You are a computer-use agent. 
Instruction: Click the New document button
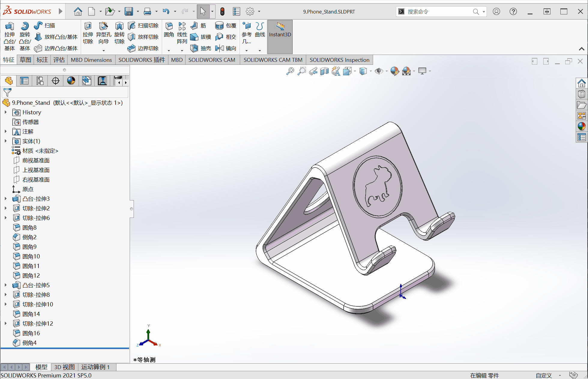(92, 12)
